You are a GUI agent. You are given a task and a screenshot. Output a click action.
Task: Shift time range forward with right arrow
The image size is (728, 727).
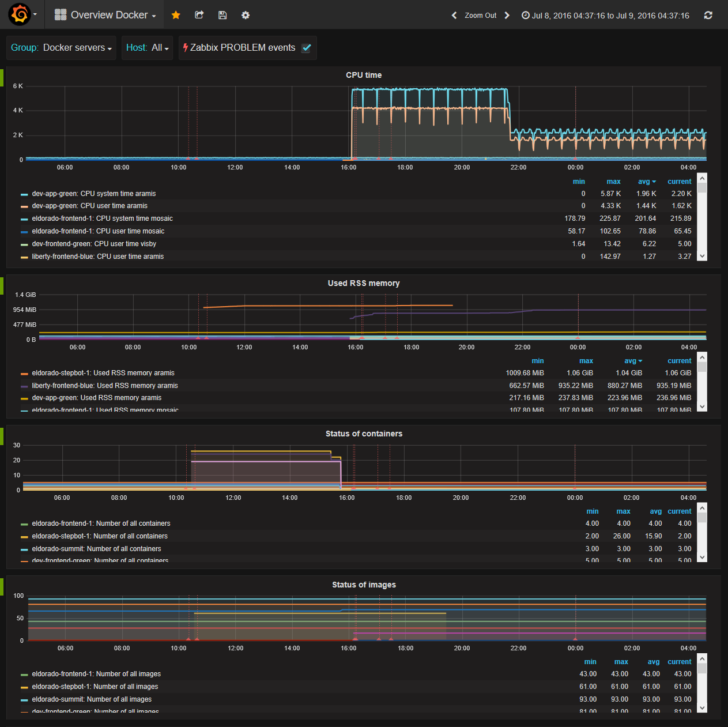507,16
